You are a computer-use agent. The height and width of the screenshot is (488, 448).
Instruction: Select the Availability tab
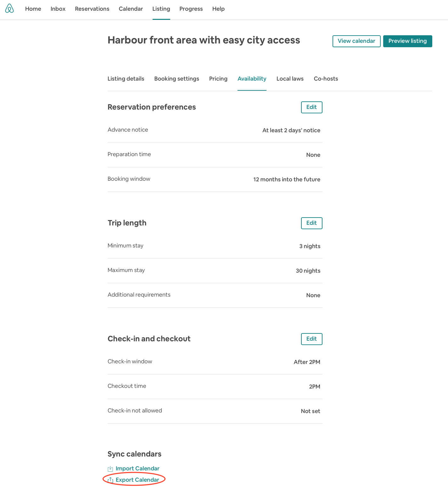click(252, 79)
